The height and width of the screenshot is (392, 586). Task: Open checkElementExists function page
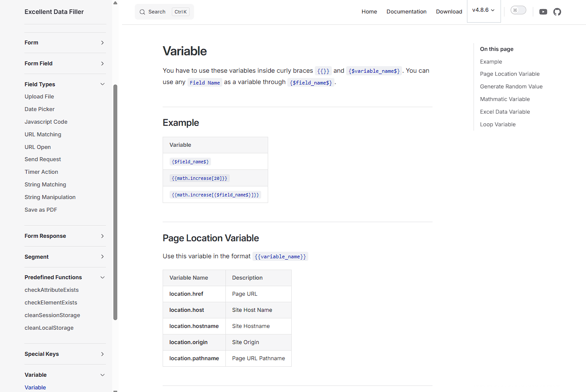click(51, 303)
